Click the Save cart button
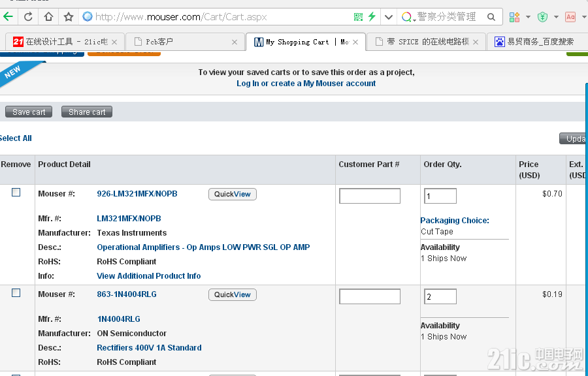The height and width of the screenshot is (376, 588). [x=29, y=112]
